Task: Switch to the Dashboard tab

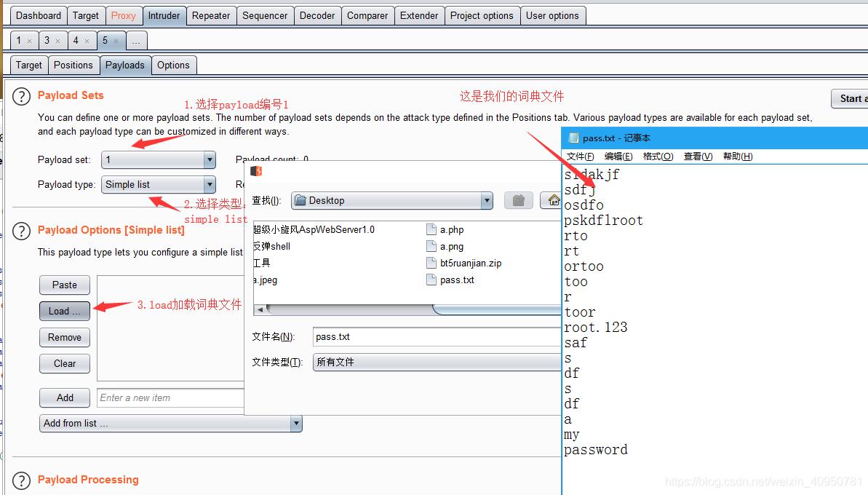Action: pos(38,15)
